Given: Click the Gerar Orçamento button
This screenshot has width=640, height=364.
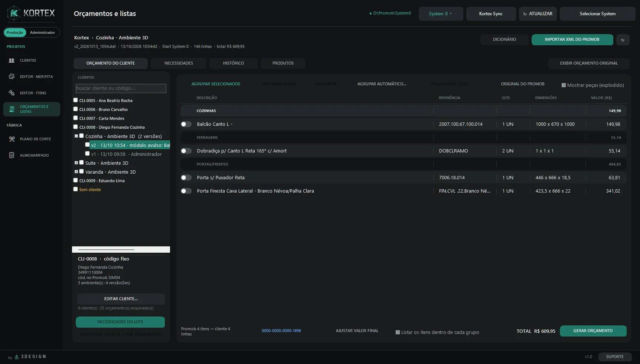Looking at the screenshot, I should point(593,331).
